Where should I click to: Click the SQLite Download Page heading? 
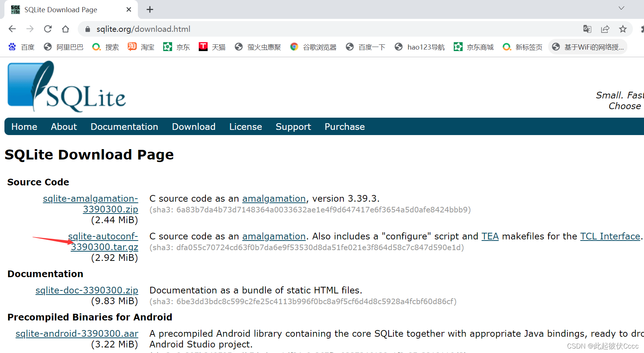click(x=89, y=155)
